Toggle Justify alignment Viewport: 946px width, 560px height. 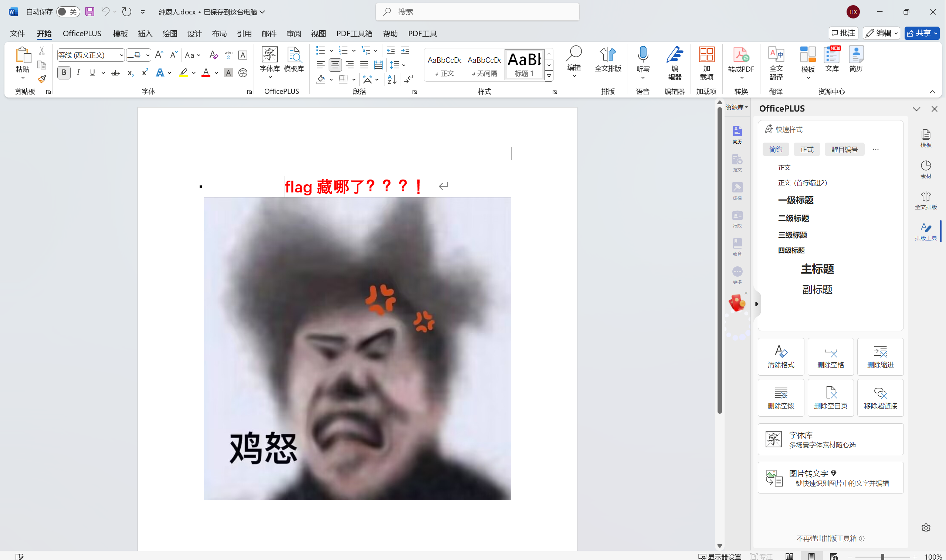[x=364, y=65]
